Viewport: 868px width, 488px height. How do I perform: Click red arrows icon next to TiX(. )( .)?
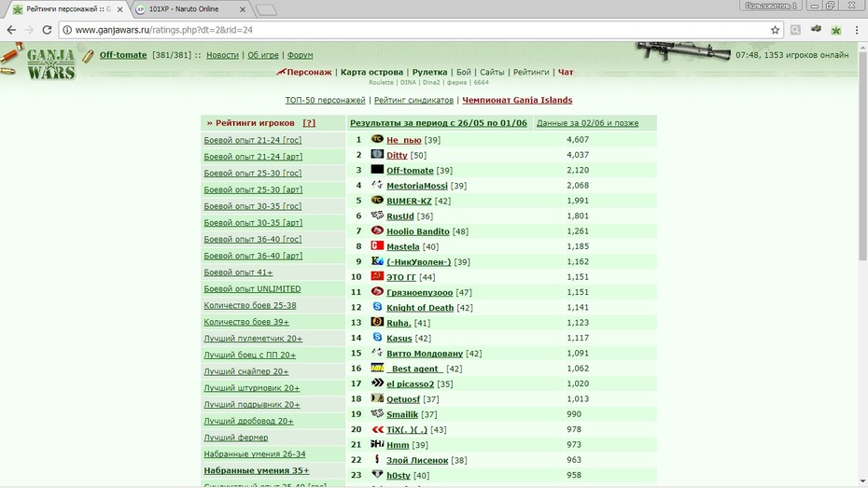pos(377,429)
